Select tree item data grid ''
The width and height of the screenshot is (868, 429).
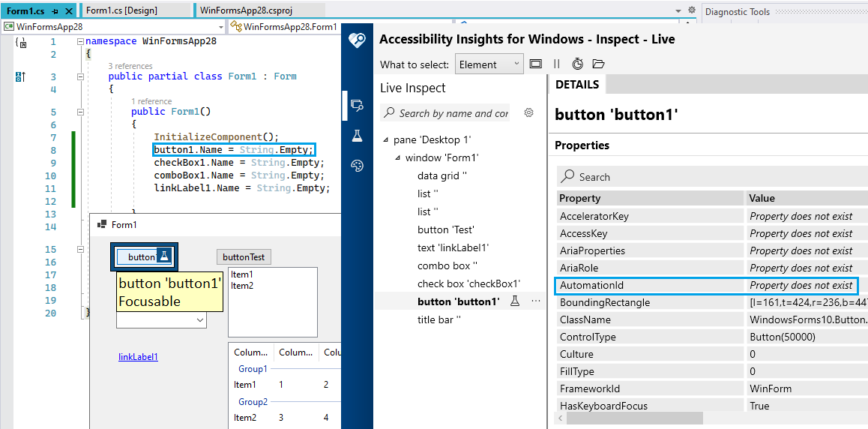(x=441, y=176)
